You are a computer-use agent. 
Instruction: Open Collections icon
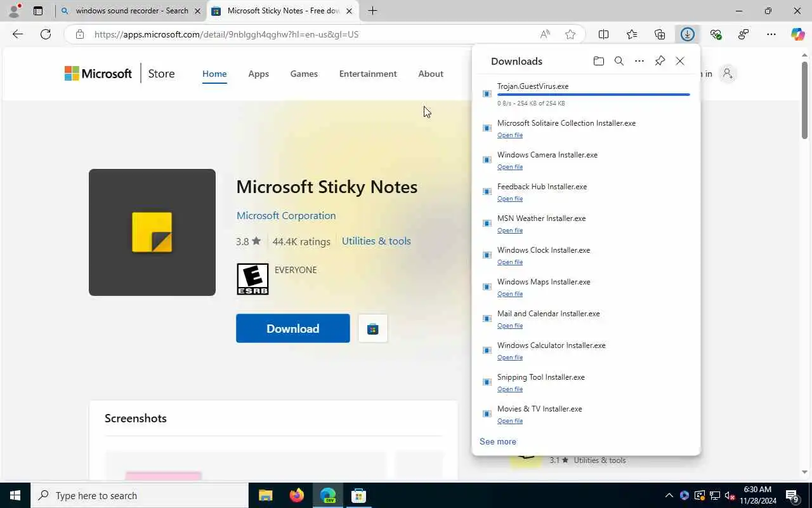660,34
